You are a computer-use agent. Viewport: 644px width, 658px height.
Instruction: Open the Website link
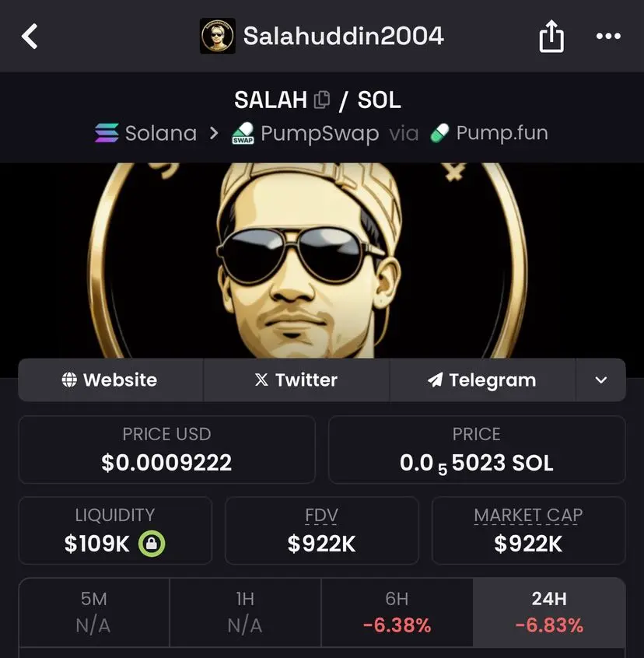pos(110,380)
